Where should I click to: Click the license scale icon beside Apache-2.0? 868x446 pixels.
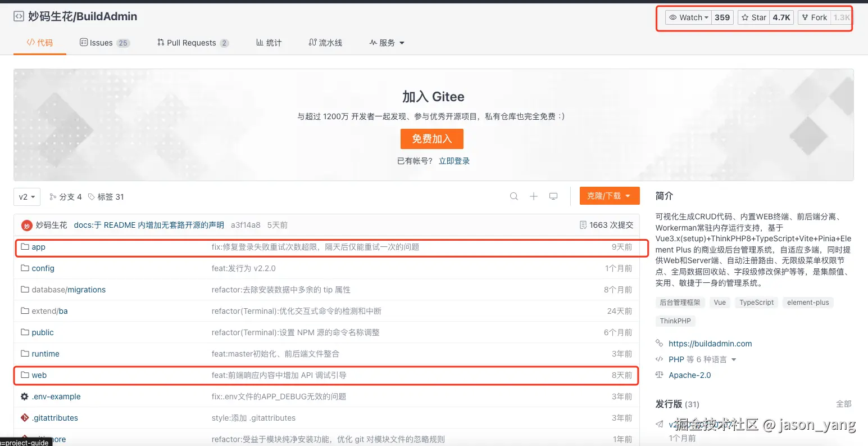(660, 375)
